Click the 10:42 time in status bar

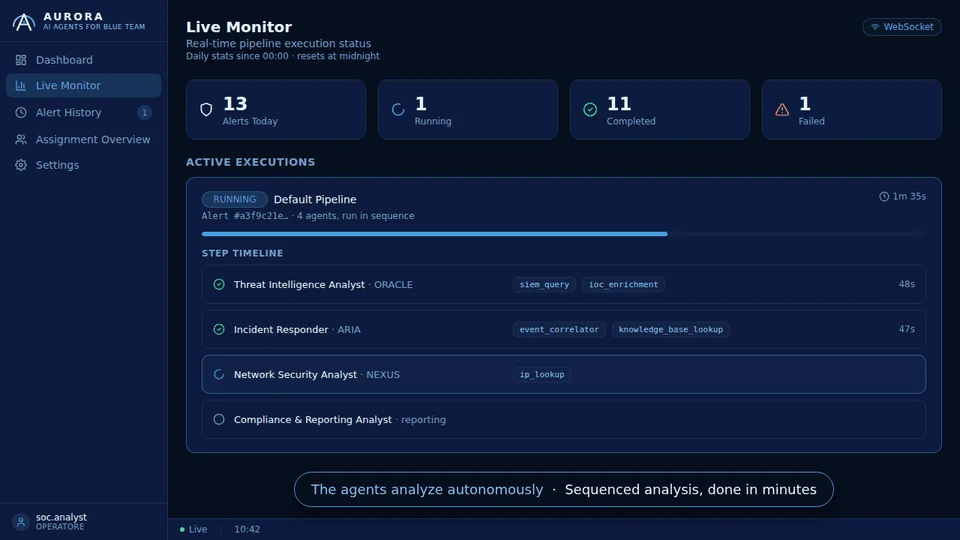click(247, 530)
